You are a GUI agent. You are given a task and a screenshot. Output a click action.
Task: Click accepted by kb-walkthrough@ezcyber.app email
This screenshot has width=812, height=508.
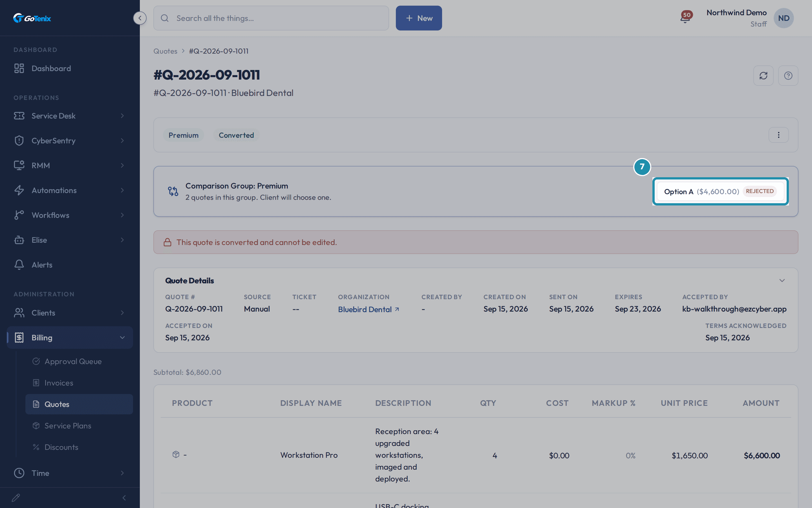pyautogui.click(x=734, y=309)
